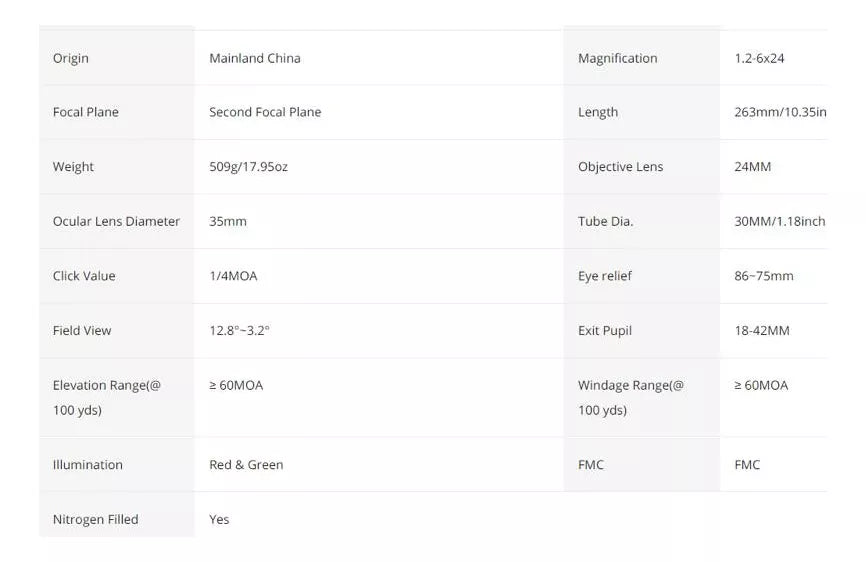This screenshot has height=562, width=866.
Task: Click the Objective Lens label
Action: pos(620,167)
